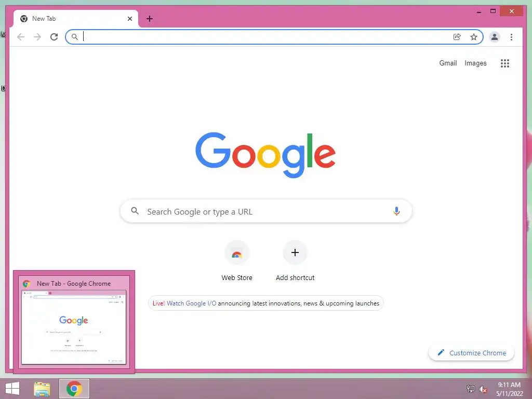Viewport: 532px width, 399px height.
Task: Open File Explorer from the taskbar
Action: point(42,389)
